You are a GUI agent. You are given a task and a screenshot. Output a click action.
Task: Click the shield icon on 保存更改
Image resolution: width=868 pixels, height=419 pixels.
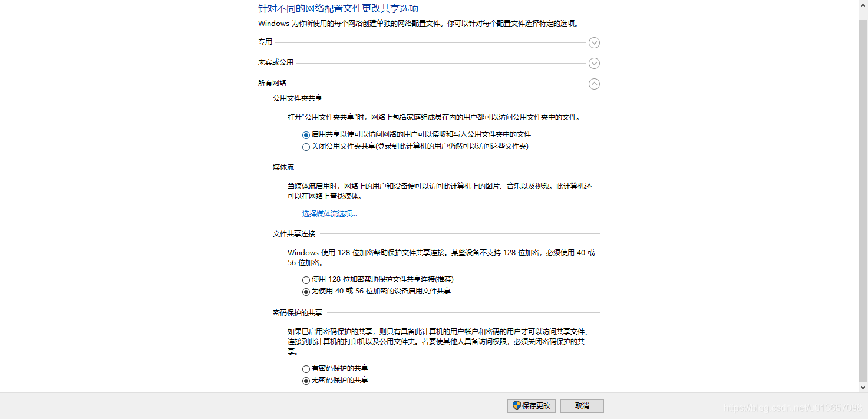point(516,405)
